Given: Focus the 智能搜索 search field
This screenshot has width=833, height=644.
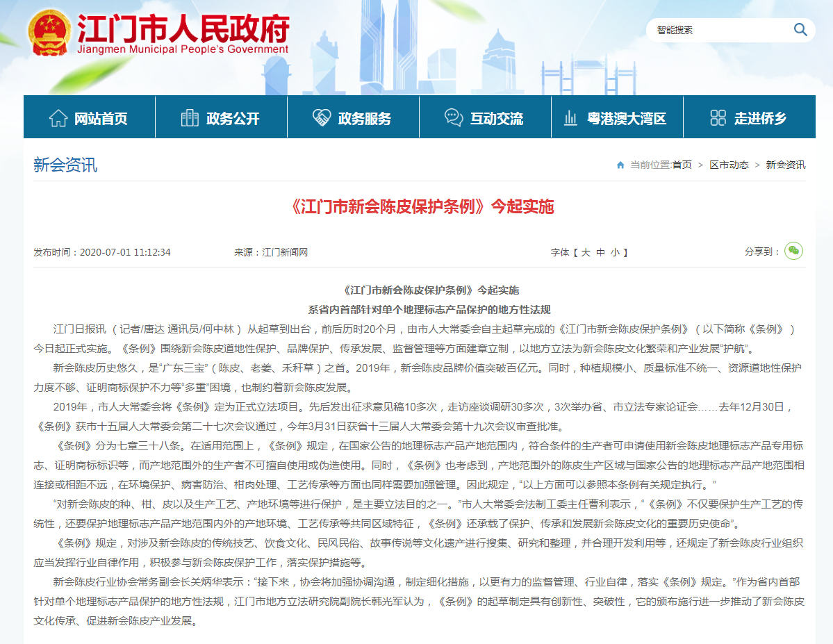Looking at the screenshot, I should pyautogui.click(x=720, y=30).
